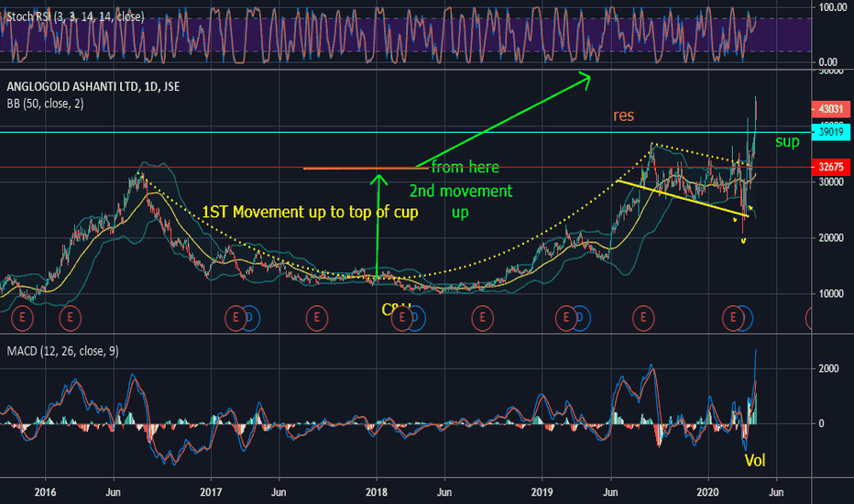Open the early 2020 dividend D marker
Screen dimensions: 854x504
tap(746, 318)
